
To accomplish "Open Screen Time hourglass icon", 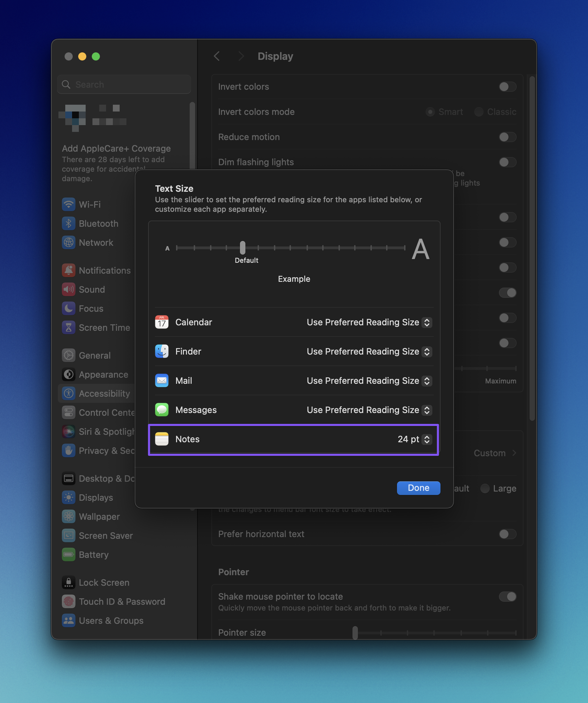I will click(69, 327).
